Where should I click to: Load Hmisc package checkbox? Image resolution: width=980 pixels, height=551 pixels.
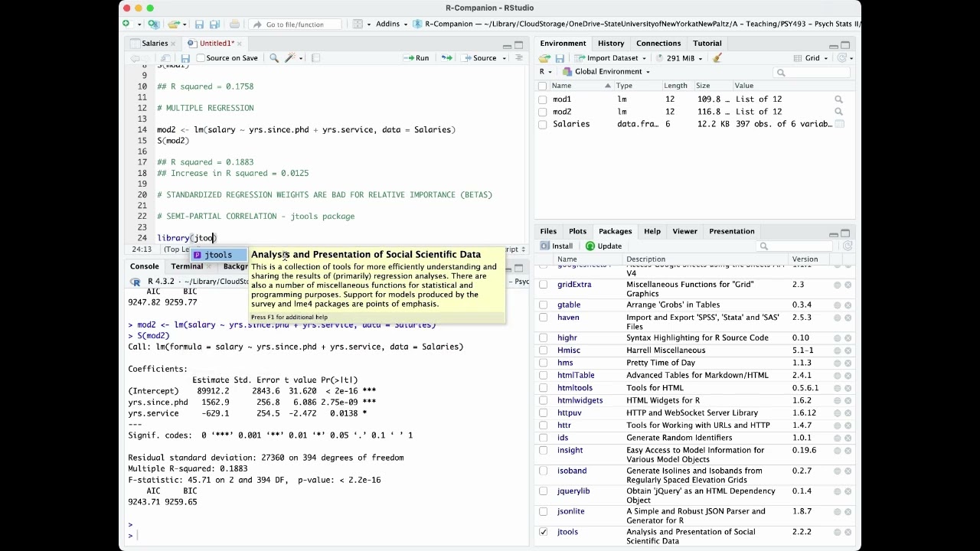coord(544,350)
